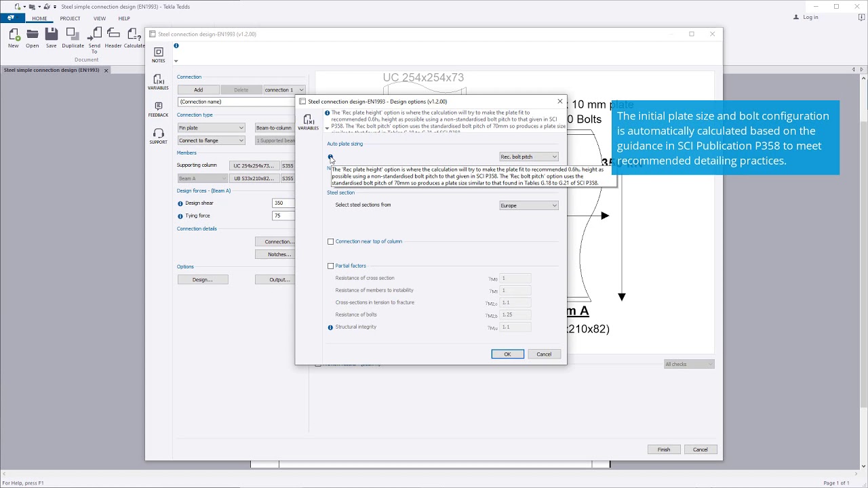Open the Fin plate connection type dropdown
This screenshot has width=868, height=488.
(211, 128)
